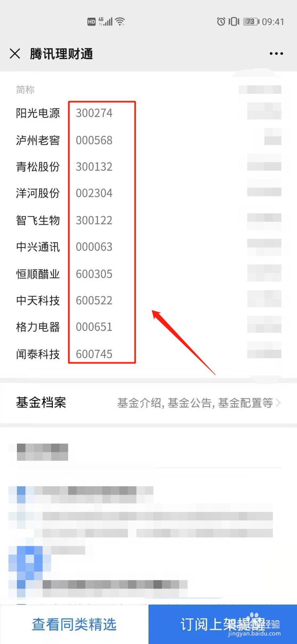Open the 青松股份 holding entry
This screenshot has height=644, width=297.
(x=148, y=167)
